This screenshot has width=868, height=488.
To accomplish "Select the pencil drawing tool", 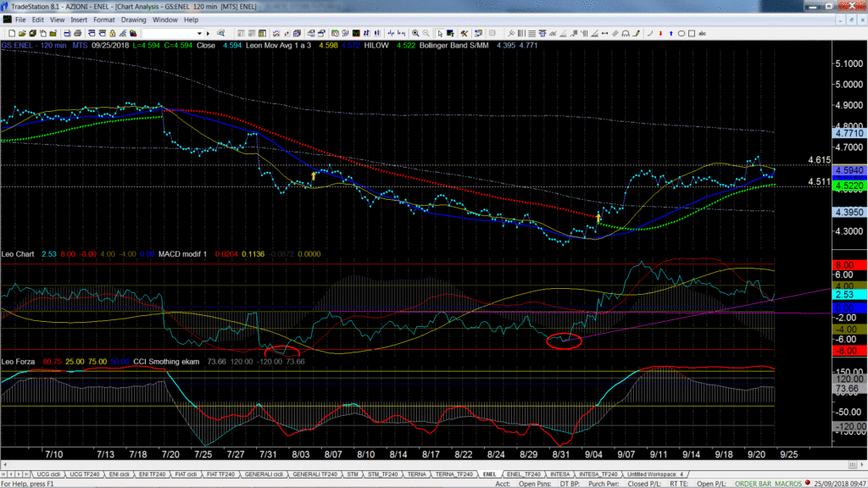I will click(637, 34).
